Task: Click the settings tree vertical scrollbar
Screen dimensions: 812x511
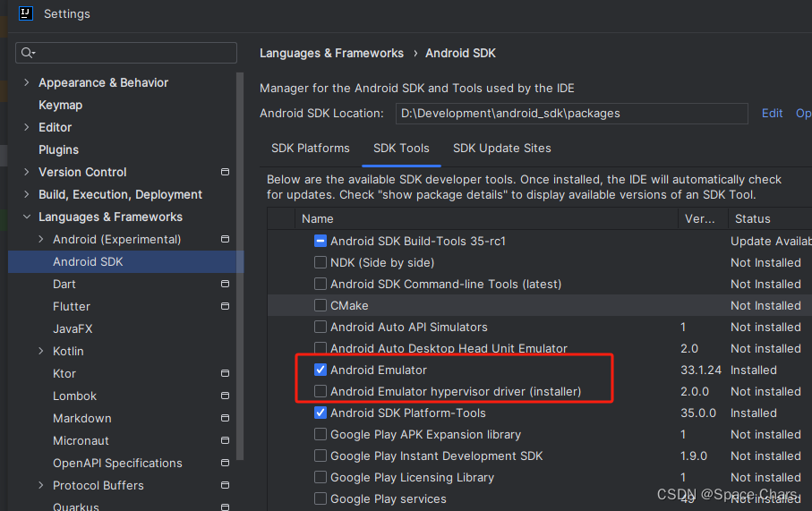Action: tap(240, 266)
